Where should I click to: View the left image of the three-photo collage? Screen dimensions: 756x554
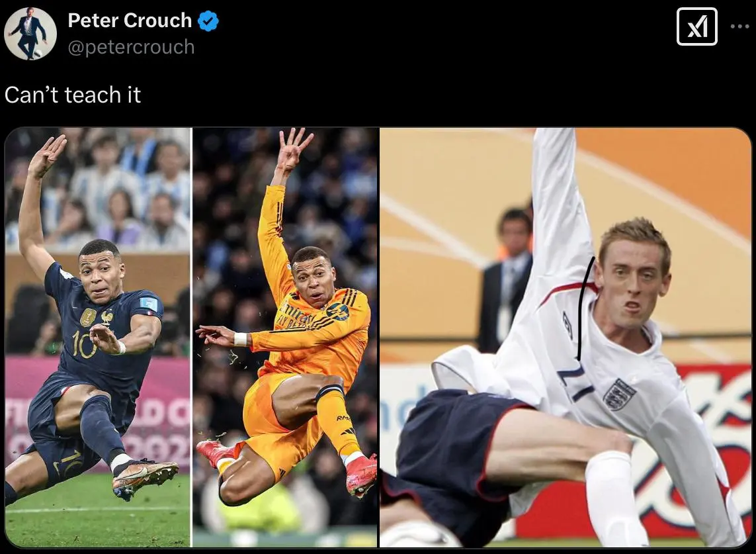point(97,337)
